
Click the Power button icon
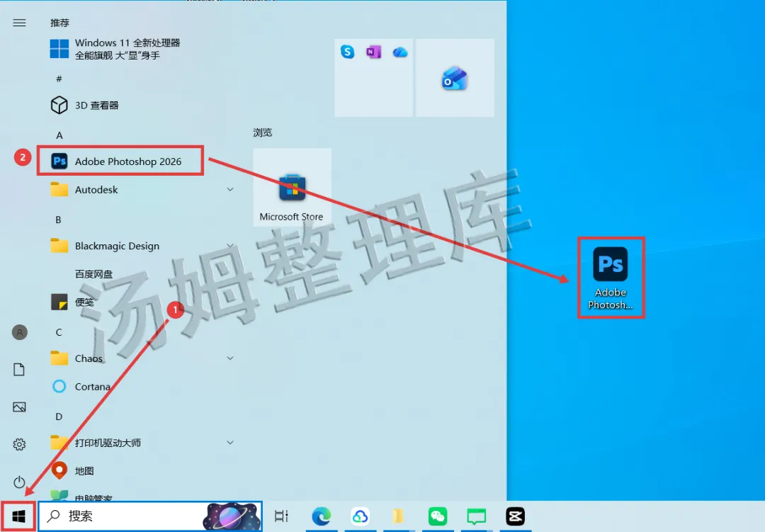[20, 482]
